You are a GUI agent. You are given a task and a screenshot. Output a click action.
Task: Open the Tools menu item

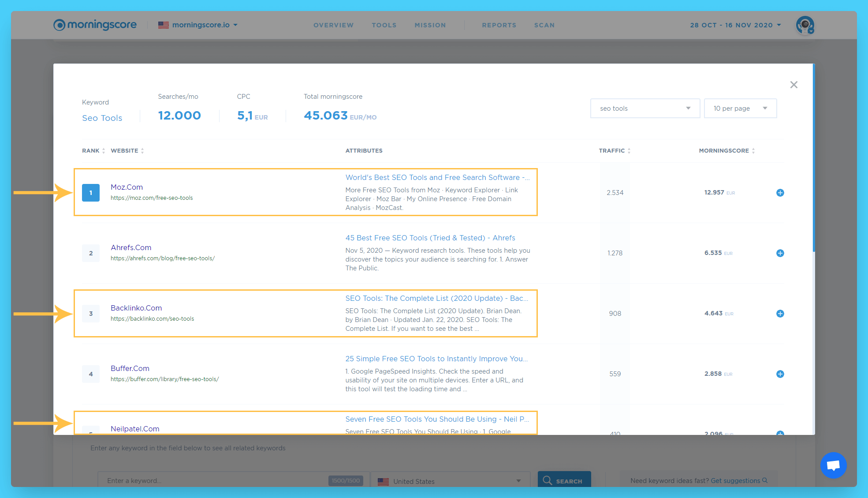[384, 25]
